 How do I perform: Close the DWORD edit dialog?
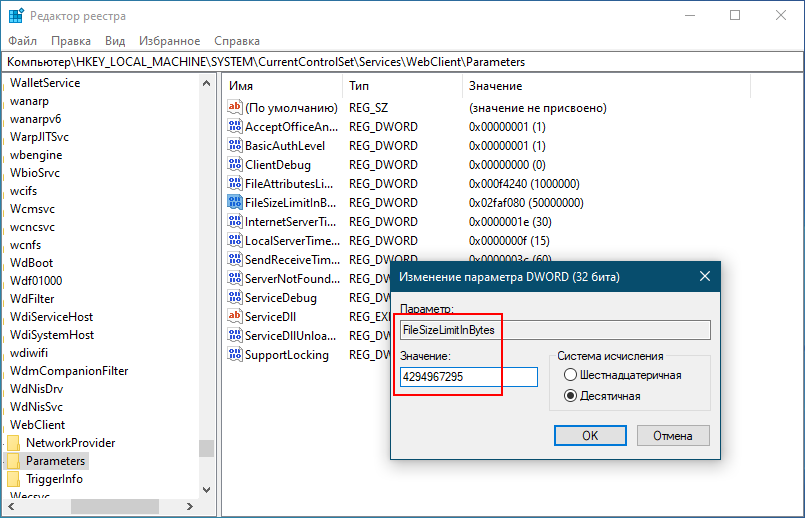point(704,276)
